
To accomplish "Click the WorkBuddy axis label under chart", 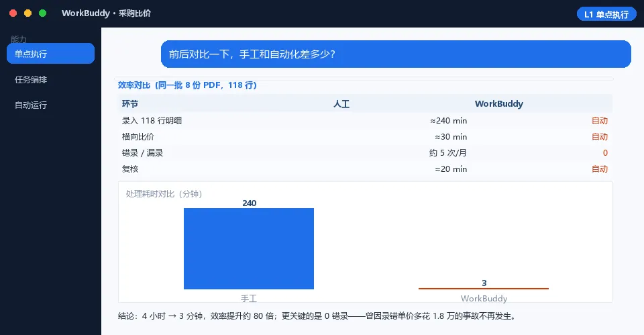I will 484,299.
